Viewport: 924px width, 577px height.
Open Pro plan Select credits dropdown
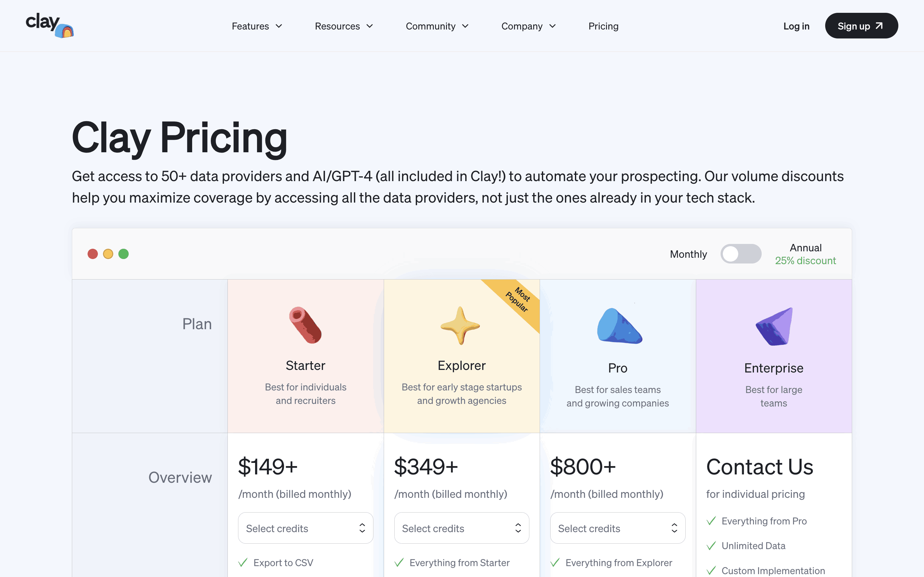(x=617, y=528)
